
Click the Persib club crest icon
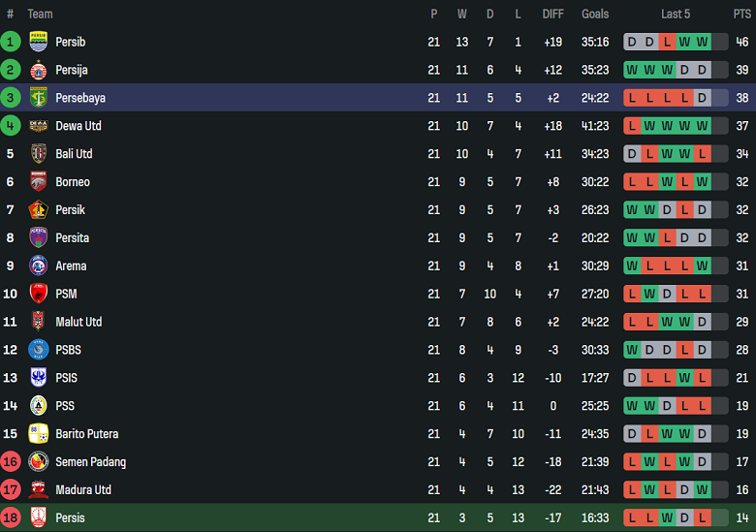[x=39, y=42]
